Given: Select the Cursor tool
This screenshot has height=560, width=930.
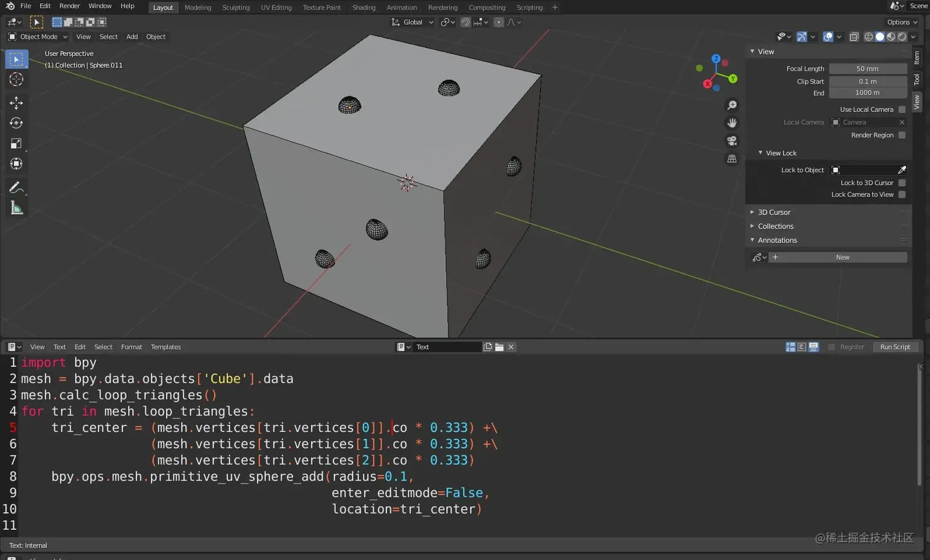Looking at the screenshot, I should pyautogui.click(x=17, y=79).
